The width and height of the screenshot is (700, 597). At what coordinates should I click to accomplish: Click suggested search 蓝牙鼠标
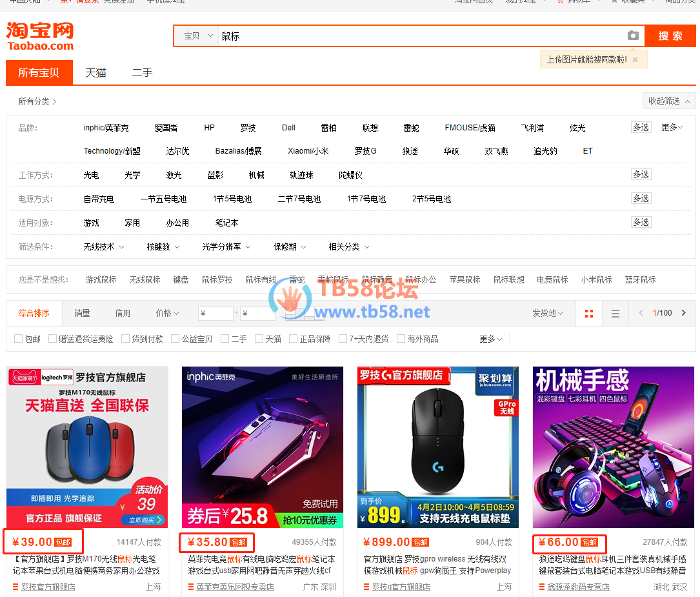(x=640, y=279)
